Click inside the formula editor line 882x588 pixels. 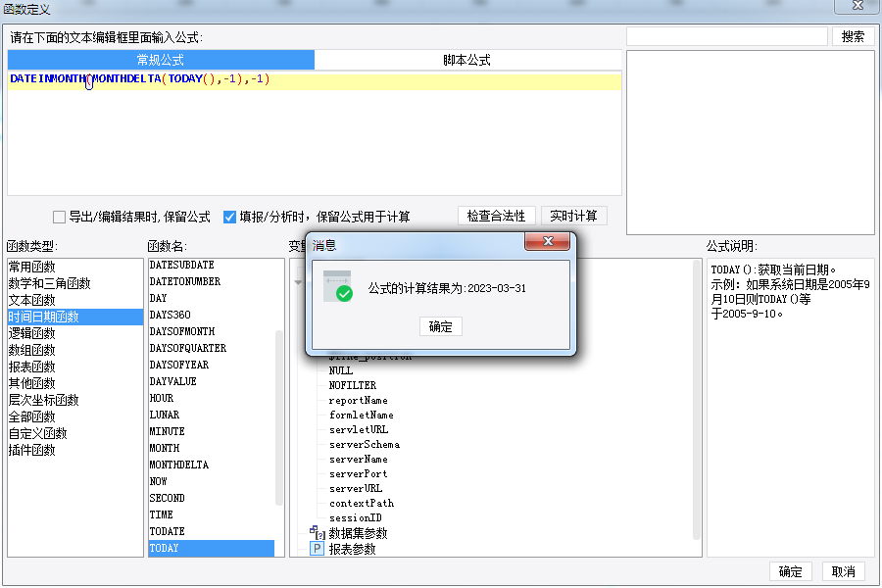(x=315, y=79)
